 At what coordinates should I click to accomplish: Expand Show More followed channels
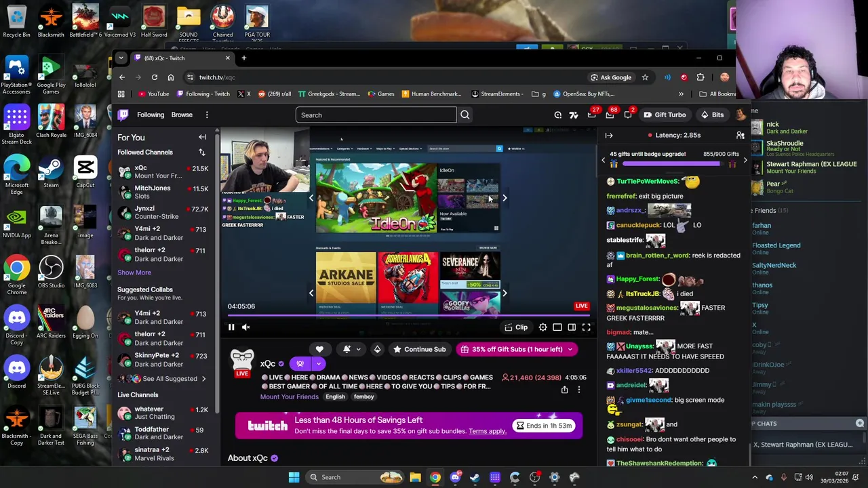[134, 272]
